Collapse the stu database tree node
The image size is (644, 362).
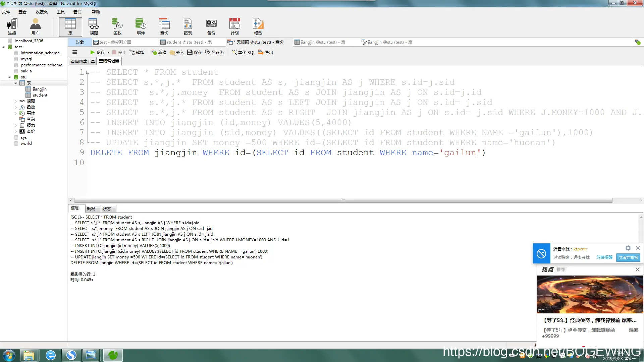pyautogui.click(x=9, y=77)
